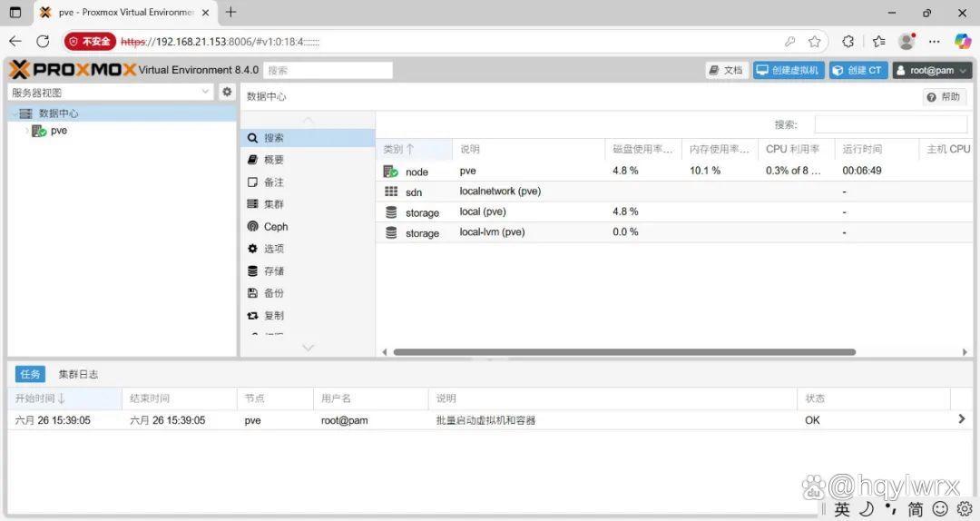Click the floppy icon beside 备份

point(252,292)
